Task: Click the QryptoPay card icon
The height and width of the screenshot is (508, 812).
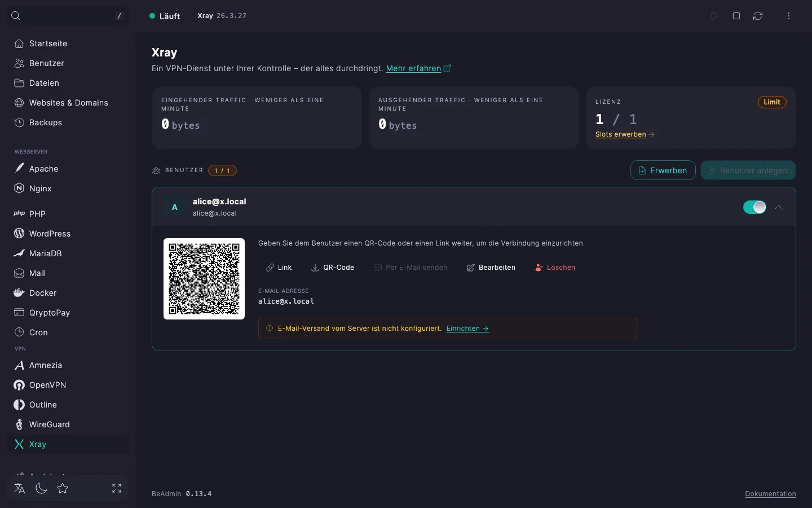Action: pyautogui.click(x=19, y=313)
